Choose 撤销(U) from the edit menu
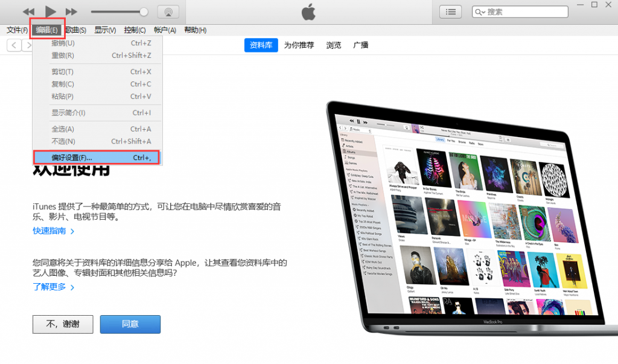Screen dimensions: 618x364 tap(97, 43)
